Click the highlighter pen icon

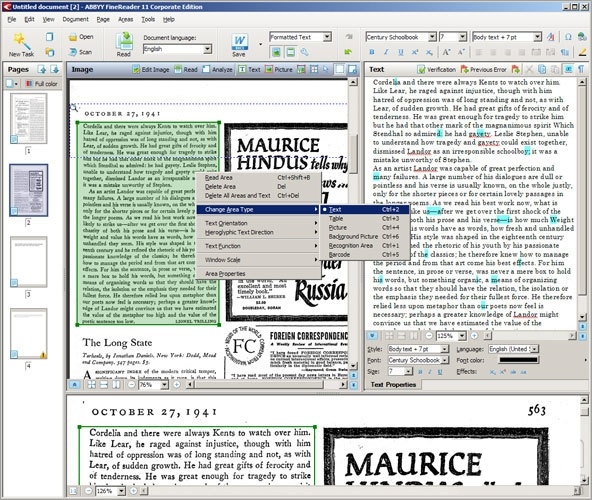point(583,52)
